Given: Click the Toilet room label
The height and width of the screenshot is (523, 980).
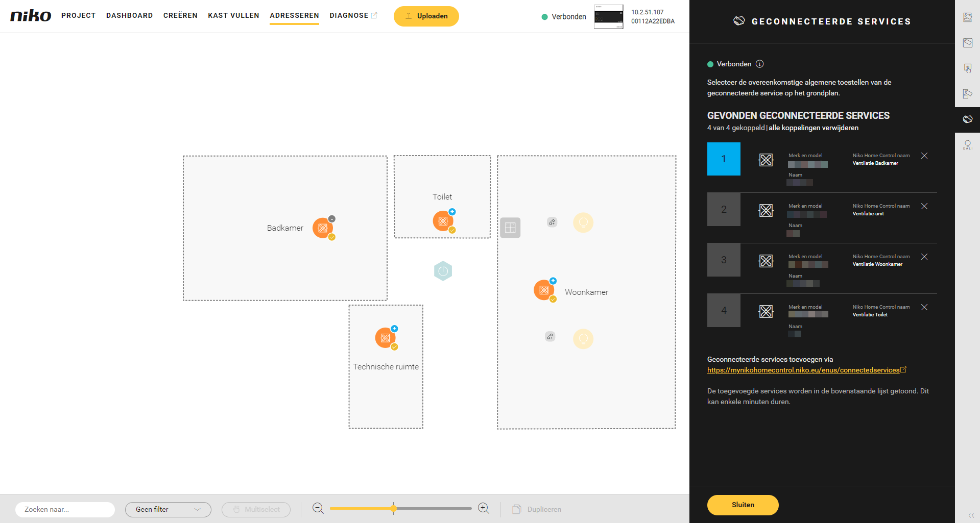Looking at the screenshot, I should [x=442, y=197].
